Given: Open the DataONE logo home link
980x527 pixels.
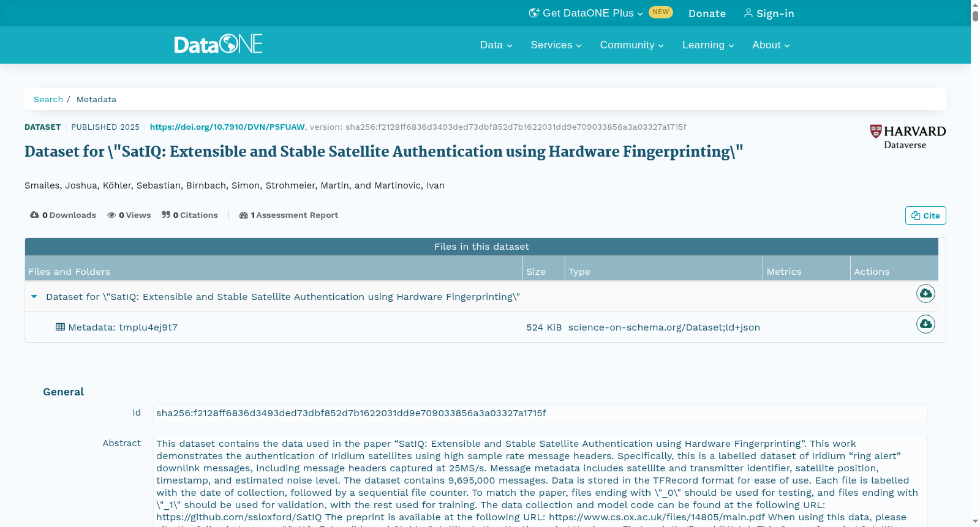Looking at the screenshot, I should pyautogui.click(x=218, y=44).
